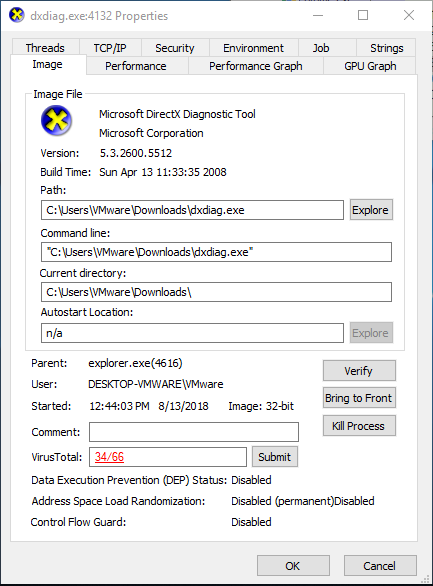Show the Performance Graph tab

(x=256, y=66)
